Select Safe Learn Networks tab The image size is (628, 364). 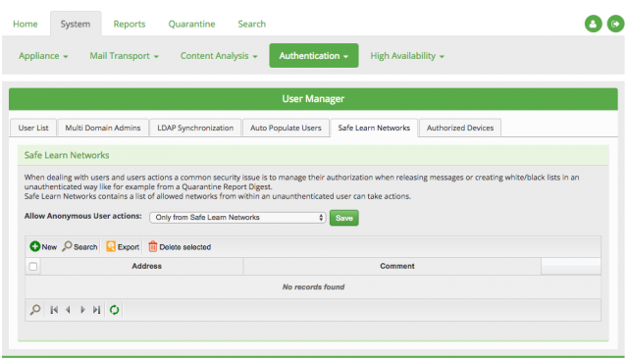[374, 128]
